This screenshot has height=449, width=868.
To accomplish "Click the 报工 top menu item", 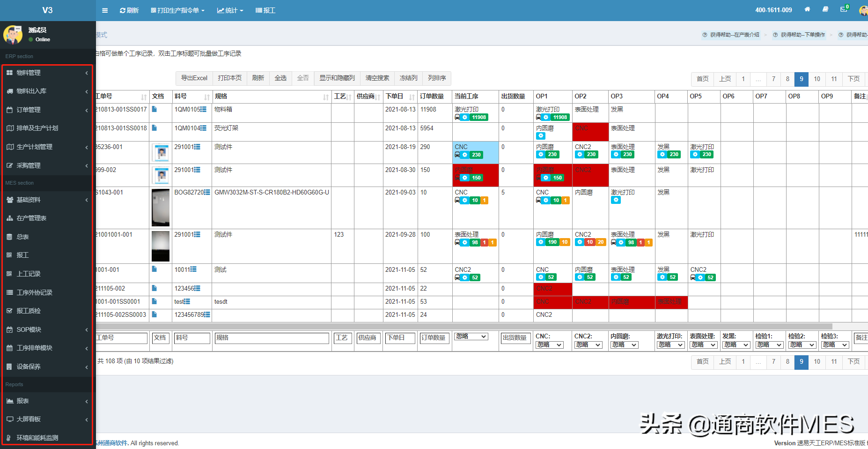I will 265,10.
